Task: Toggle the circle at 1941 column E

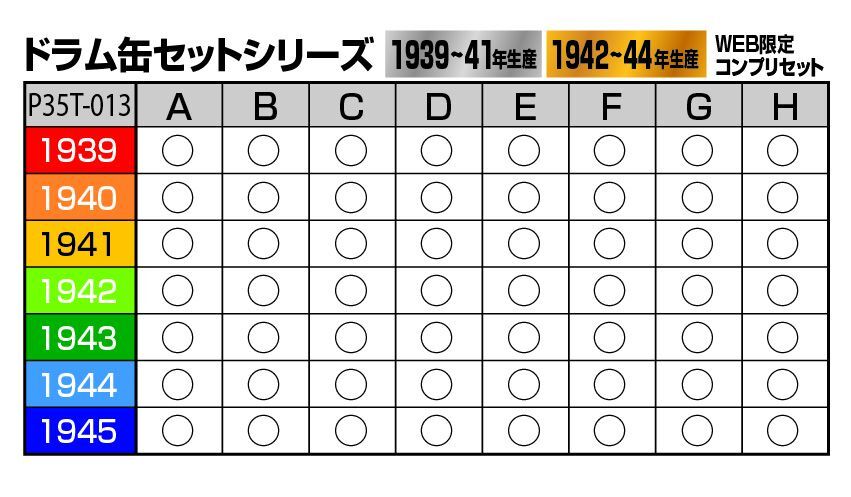Action: pos(524,244)
